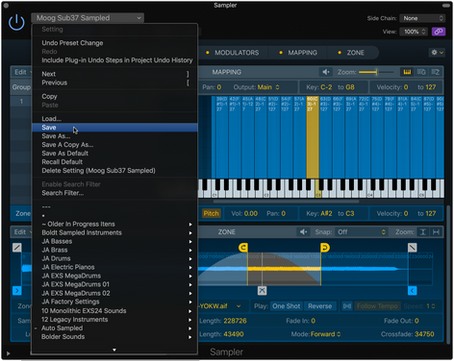
Task: Toggle the Reverse play option
Action: (320, 306)
